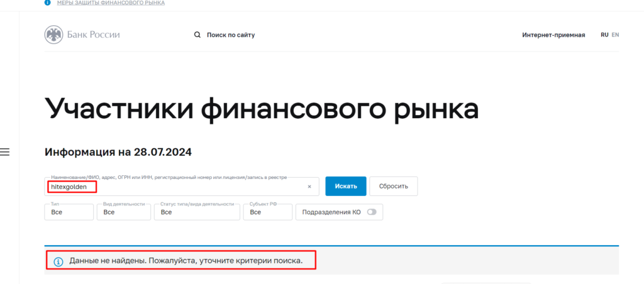Click the blue Искать button

point(346,187)
